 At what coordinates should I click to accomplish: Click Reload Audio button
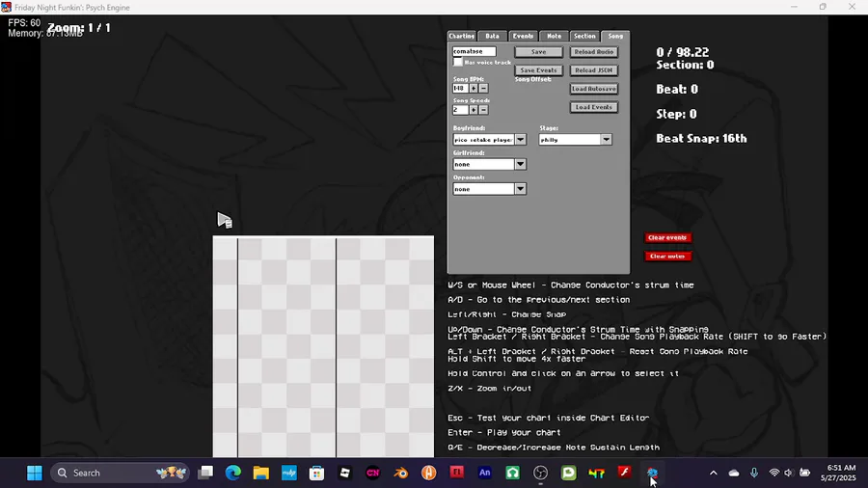[594, 52]
